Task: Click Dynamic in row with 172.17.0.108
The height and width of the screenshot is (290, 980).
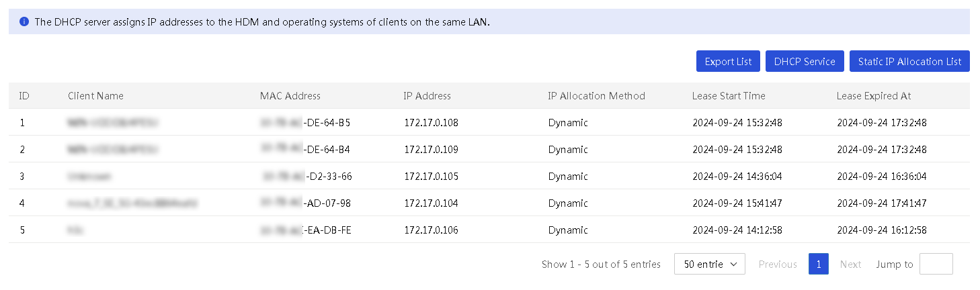Action: (568, 123)
